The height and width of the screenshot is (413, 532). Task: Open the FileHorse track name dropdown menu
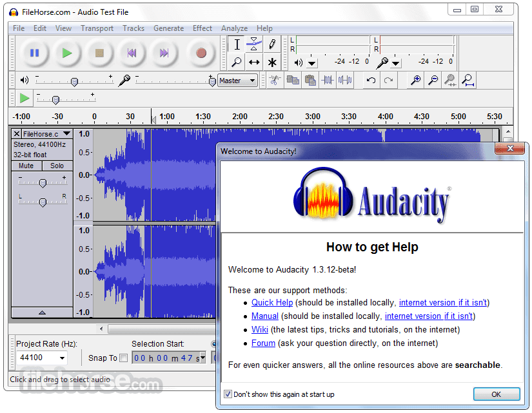(67, 134)
